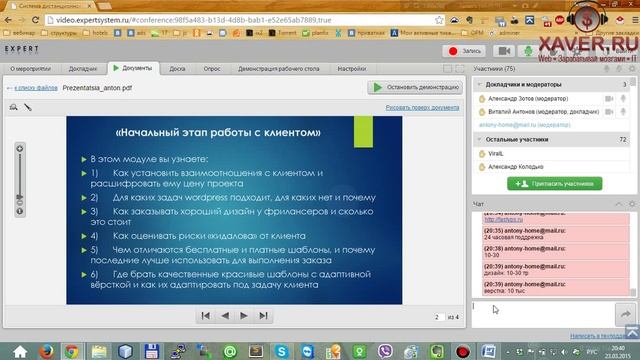Start recording with the Запись button
640x360 pixels.
[464, 51]
